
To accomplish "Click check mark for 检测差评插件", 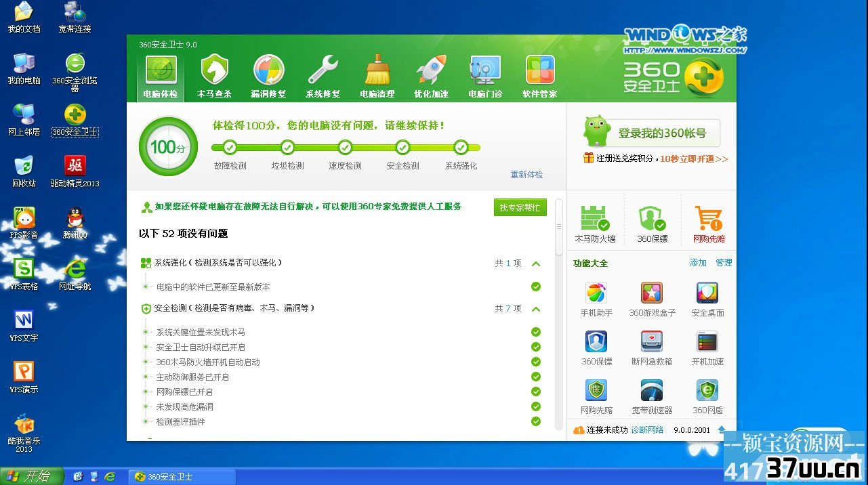I will click(536, 421).
